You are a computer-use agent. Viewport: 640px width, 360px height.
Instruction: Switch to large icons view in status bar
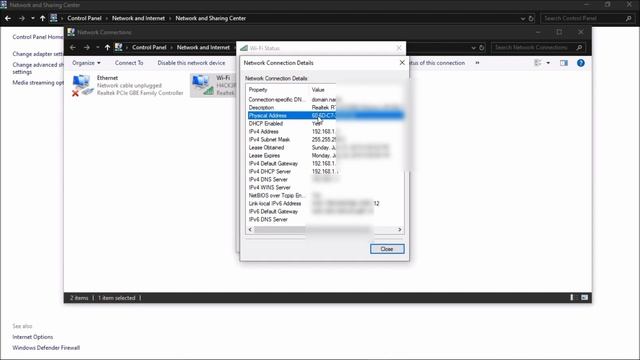pyautogui.click(x=584, y=298)
